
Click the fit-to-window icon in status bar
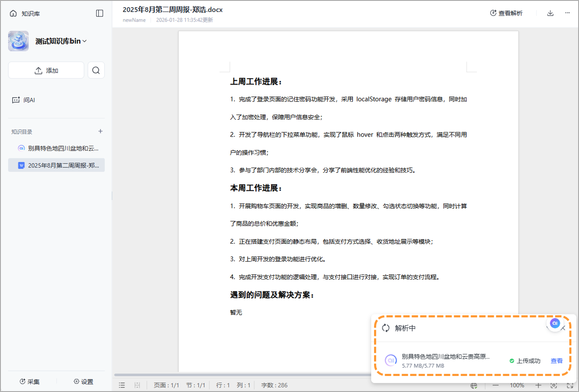click(x=554, y=385)
